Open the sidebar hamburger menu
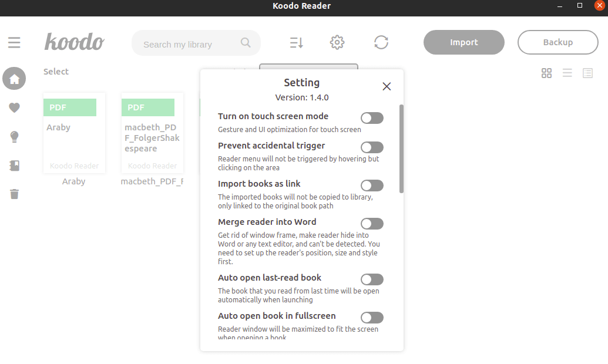This screenshot has height=364, width=608. click(14, 42)
